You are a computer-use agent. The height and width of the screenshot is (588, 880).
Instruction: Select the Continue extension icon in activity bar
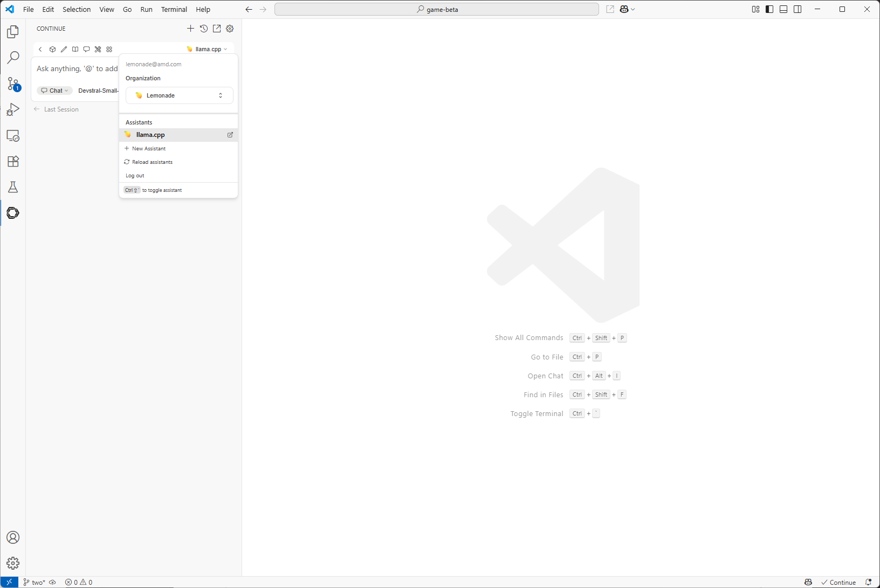click(x=13, y=213)
